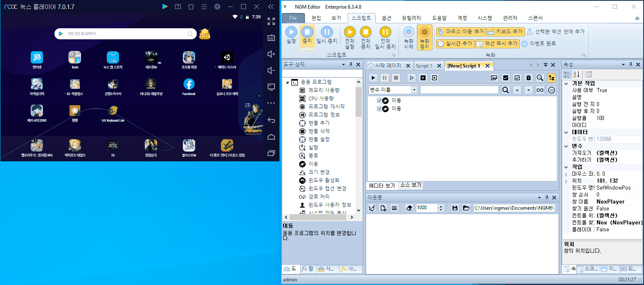Switch to 소스 보기 view
Viewport: 644px width, 285px height.
coord(411,185)
